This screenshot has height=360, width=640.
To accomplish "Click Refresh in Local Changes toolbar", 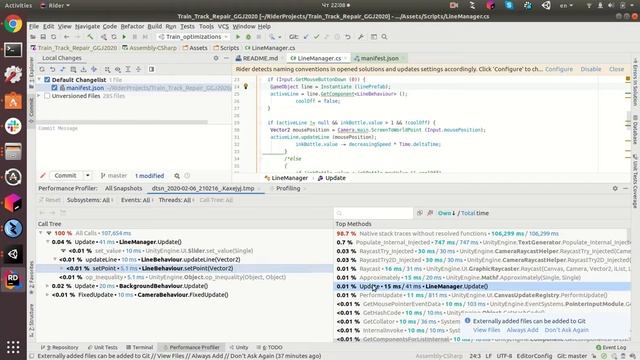I will point(42,69).
